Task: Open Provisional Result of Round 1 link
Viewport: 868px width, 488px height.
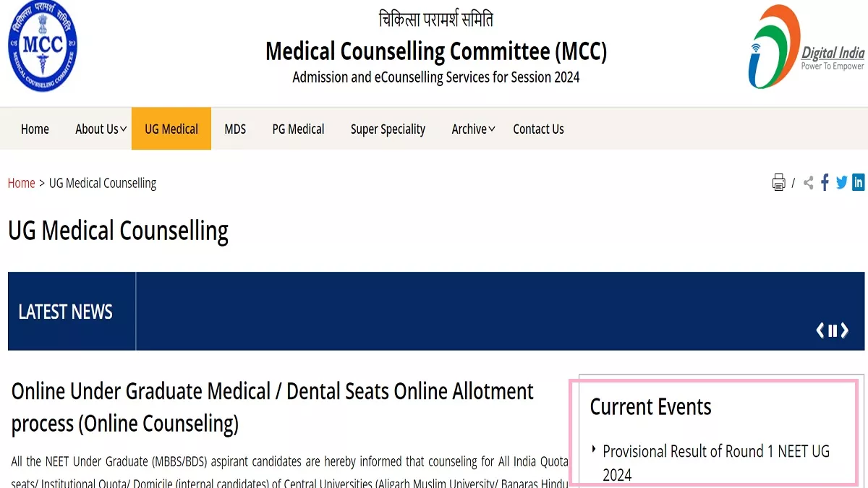Action: click(716, 463)
